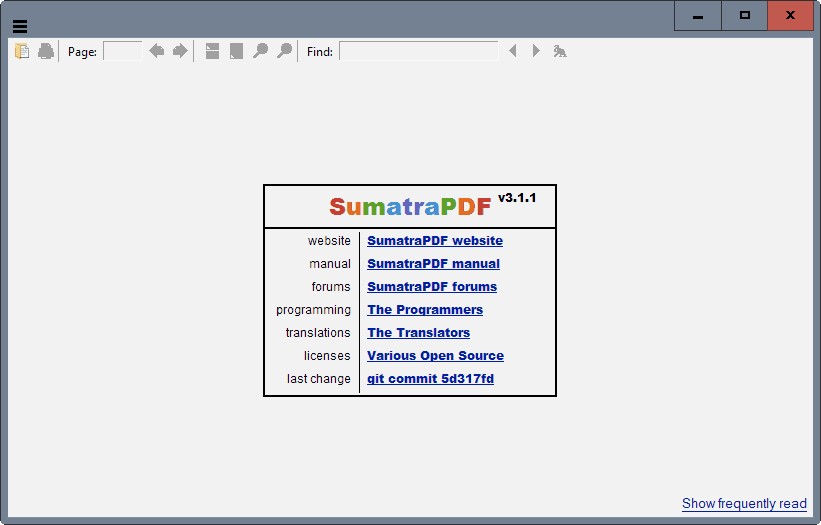Viewport: 821px width, 525px height.
Task: Go to next page arrow
Action: 180,51
